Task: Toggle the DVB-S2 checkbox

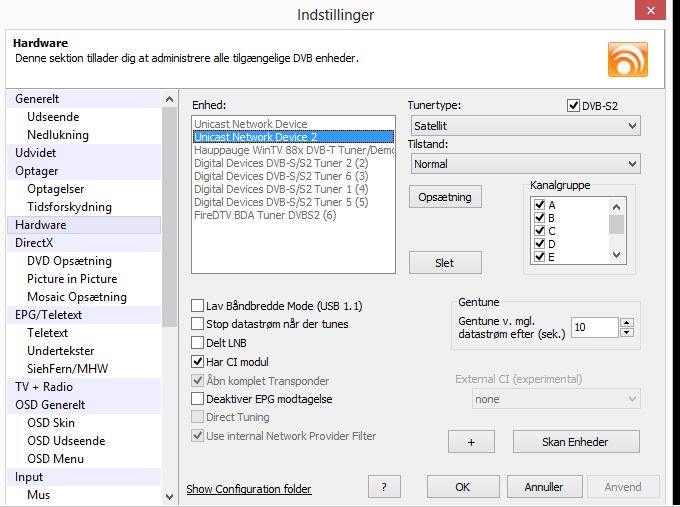Action: [573, 105]
